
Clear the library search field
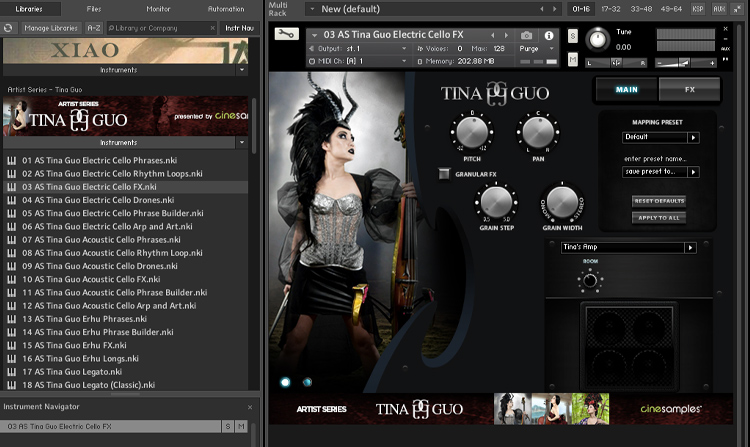click(x=212, y=28)
